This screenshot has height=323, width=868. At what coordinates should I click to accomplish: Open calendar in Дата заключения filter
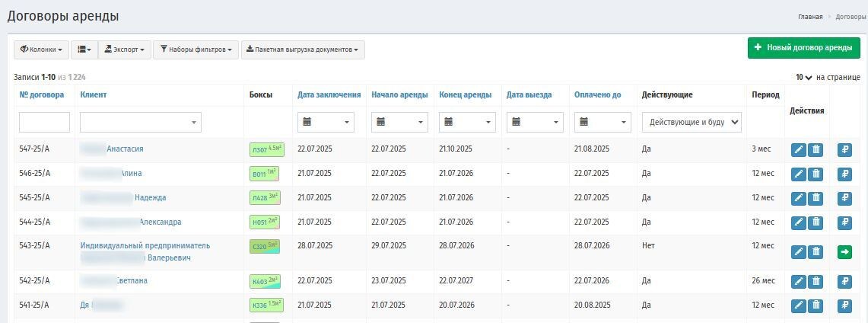click(326, 122)
